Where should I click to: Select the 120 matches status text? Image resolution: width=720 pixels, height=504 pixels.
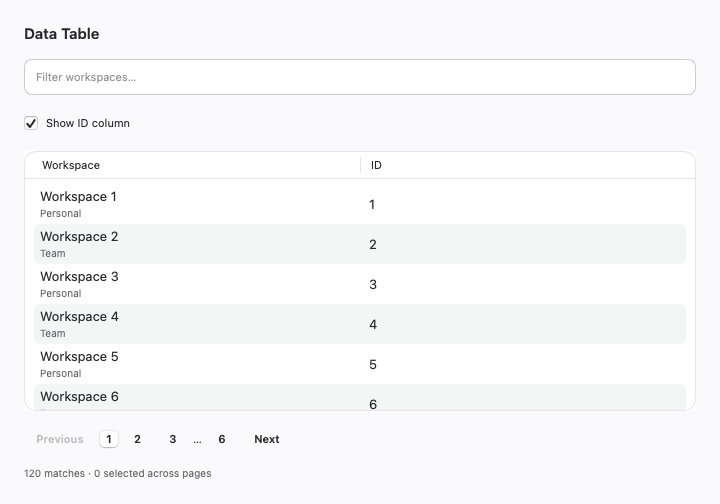coord(54,473)
